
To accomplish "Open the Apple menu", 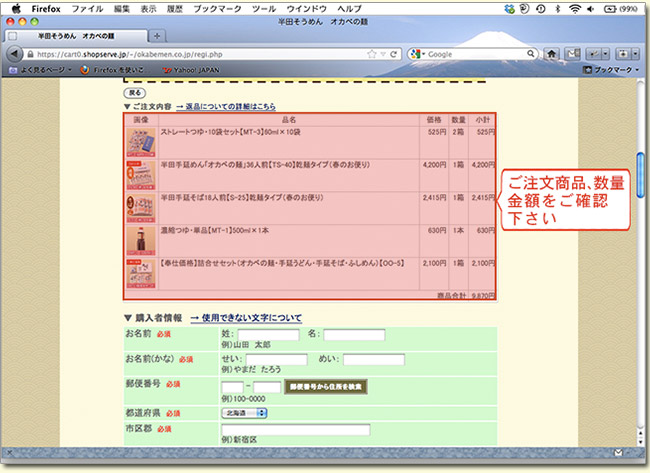I will 16,7.
